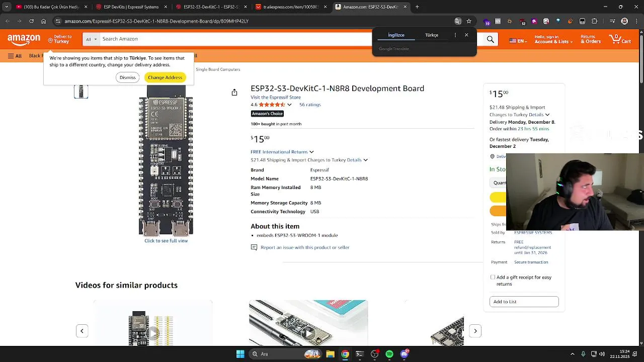
Task: Click the Search Amazon input field
Action: tap(236, 39)
